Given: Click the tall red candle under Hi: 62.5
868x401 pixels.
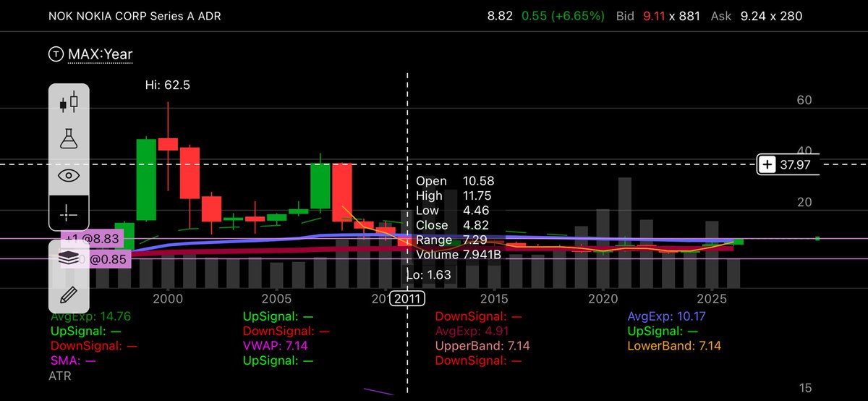Looking at the screenshot, I should [168, 144].
